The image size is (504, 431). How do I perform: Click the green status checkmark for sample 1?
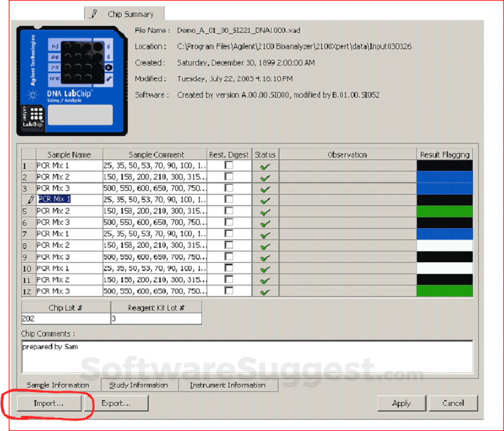point(265,166)
